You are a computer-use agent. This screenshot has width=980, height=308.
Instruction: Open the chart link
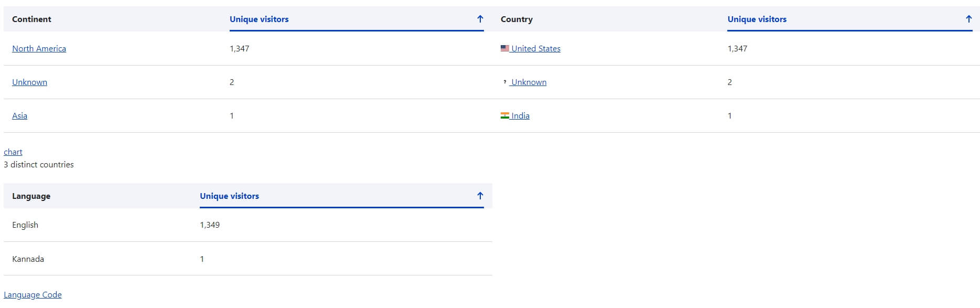[x=13, y=152]
